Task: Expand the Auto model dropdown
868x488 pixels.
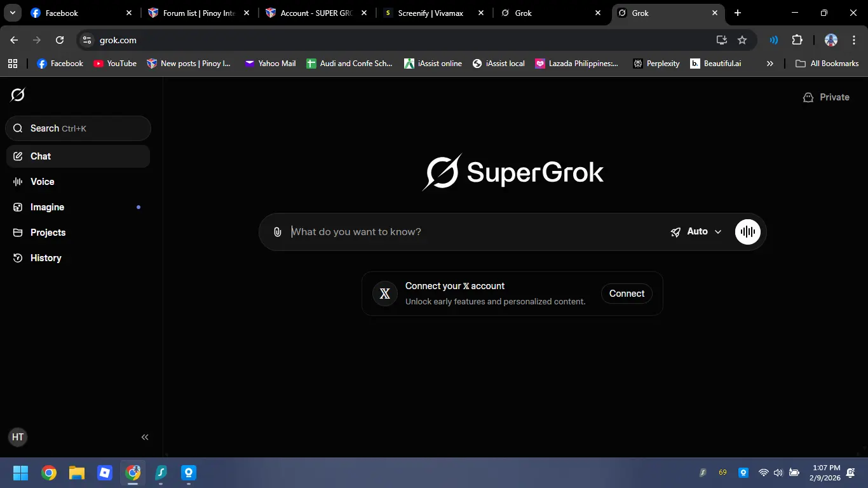Action: [696, 232]
